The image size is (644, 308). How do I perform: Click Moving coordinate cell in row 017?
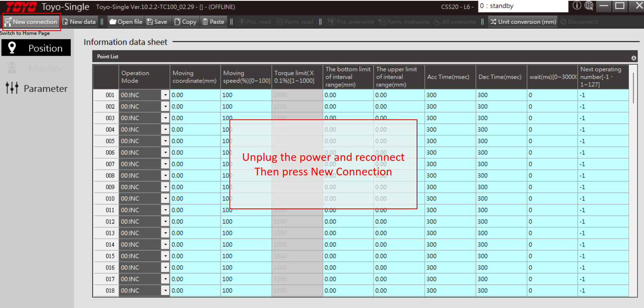(195, 279)
